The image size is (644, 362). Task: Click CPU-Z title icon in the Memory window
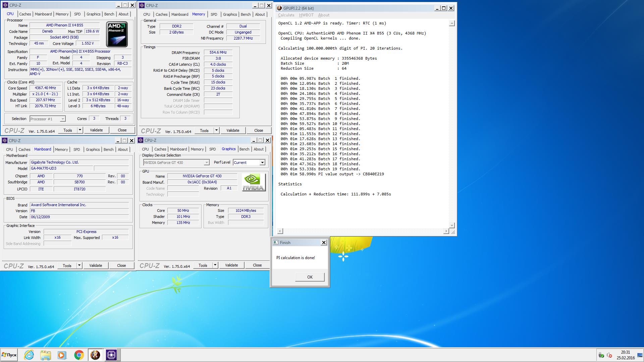pos(142,5)
